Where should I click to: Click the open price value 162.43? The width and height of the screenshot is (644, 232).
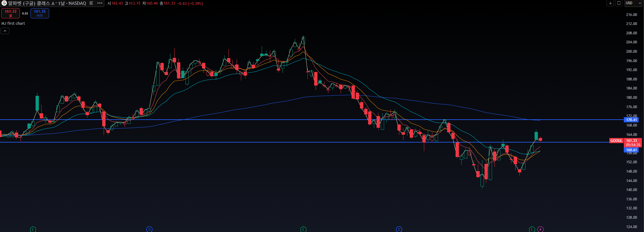point(117,3)
